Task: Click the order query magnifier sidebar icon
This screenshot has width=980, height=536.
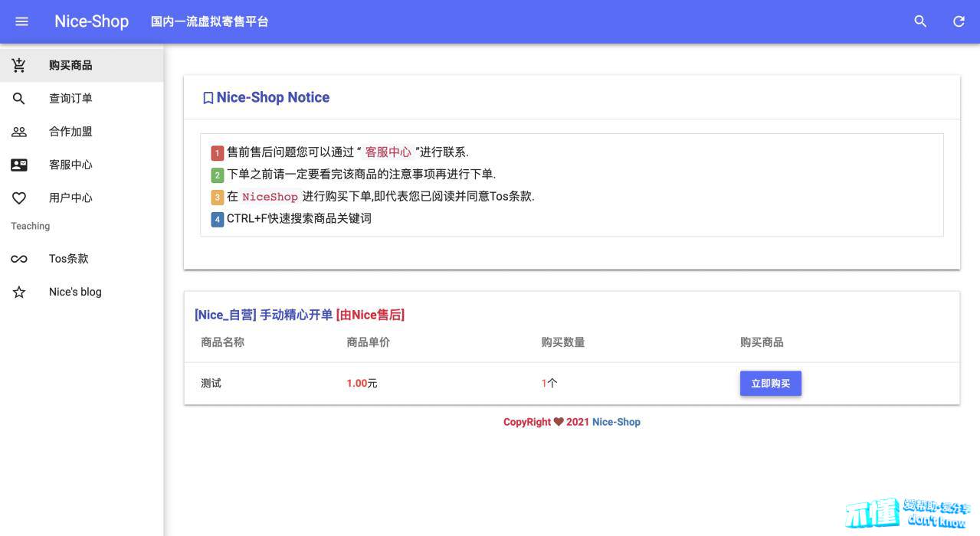Action: (x=19, y=98)
